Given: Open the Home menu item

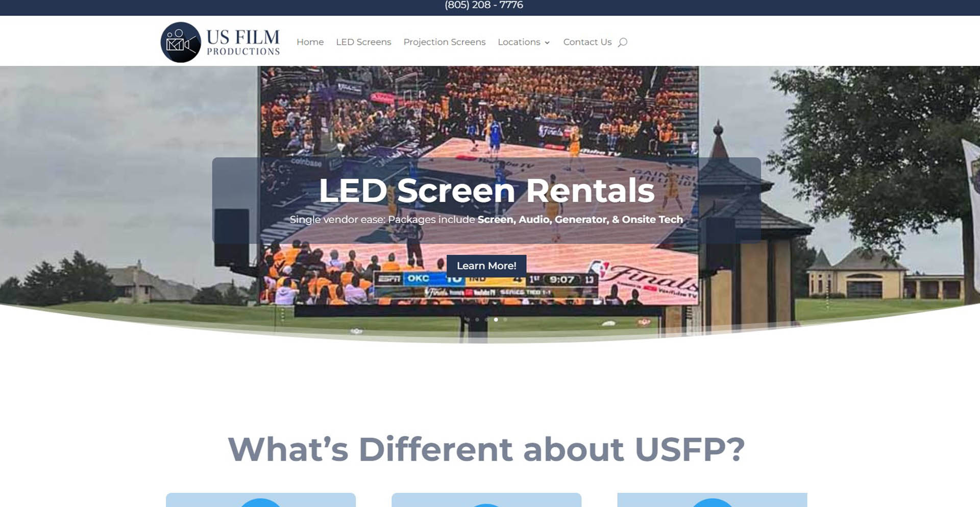Looking at the screenshot, I should (x=310, y=42).
